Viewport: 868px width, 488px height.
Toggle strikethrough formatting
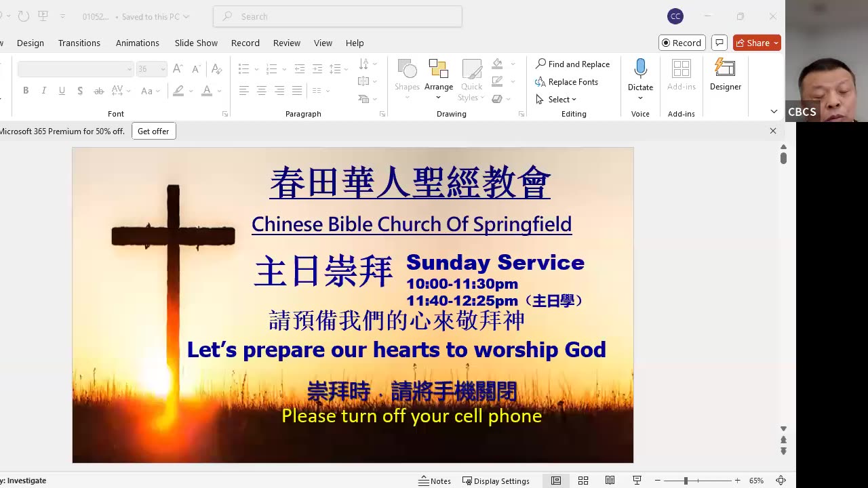(x=98, y=91)
